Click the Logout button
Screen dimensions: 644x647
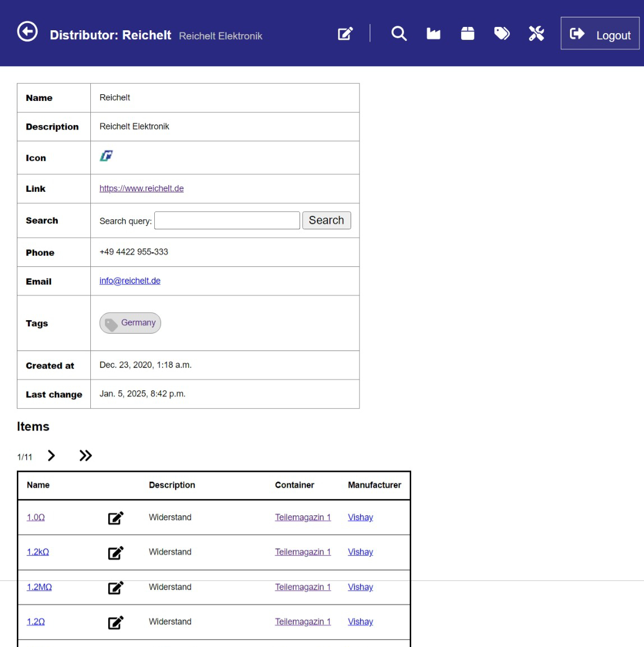(600, 34)
